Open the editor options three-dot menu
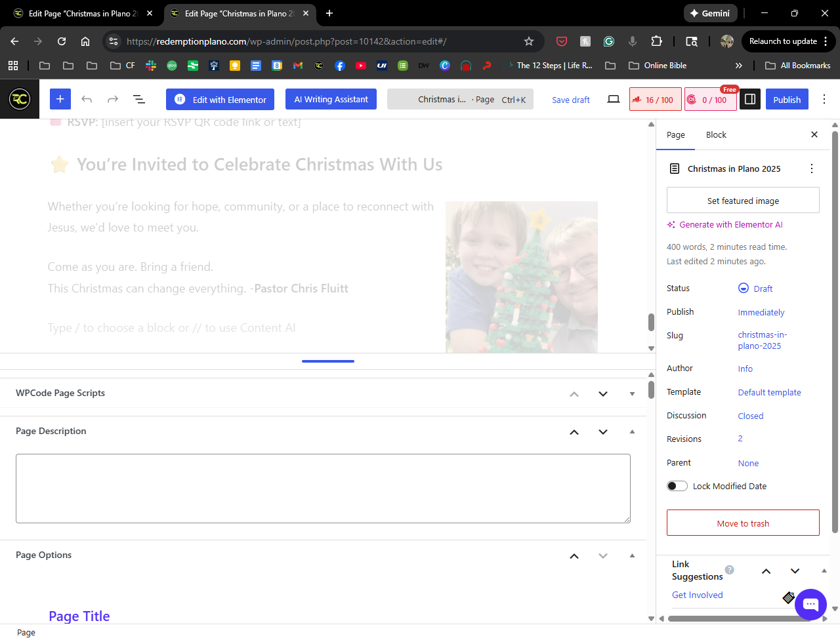Screen dimensions: 840x640 (824, 99)
